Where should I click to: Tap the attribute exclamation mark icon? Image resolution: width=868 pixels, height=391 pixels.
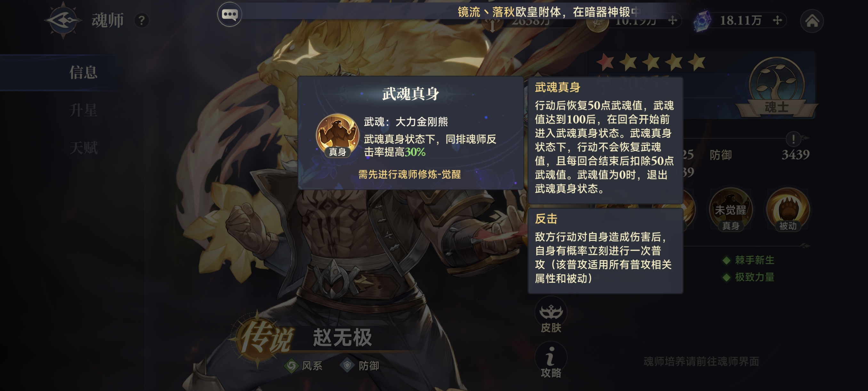coord(793,139)
